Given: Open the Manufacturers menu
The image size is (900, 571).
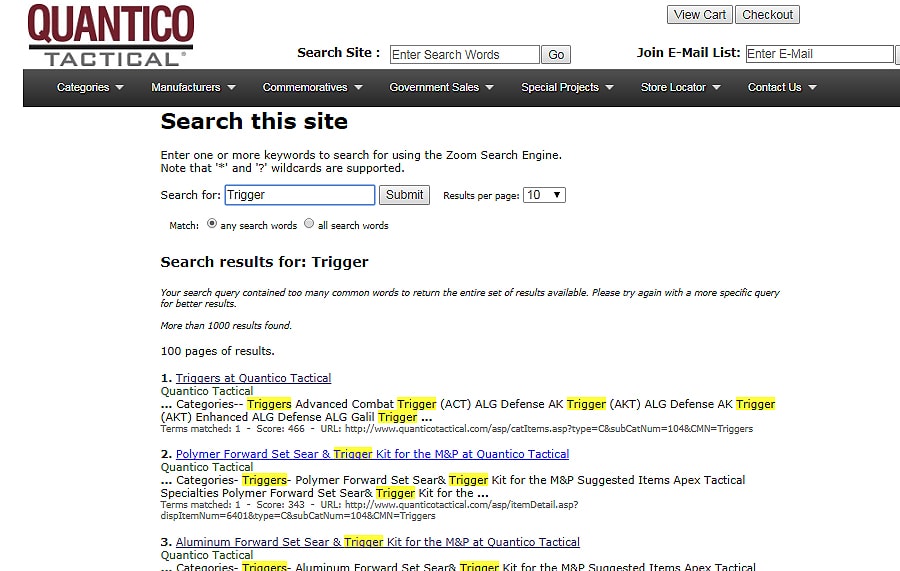Looking at the screenshot, I should pos(193,87).
